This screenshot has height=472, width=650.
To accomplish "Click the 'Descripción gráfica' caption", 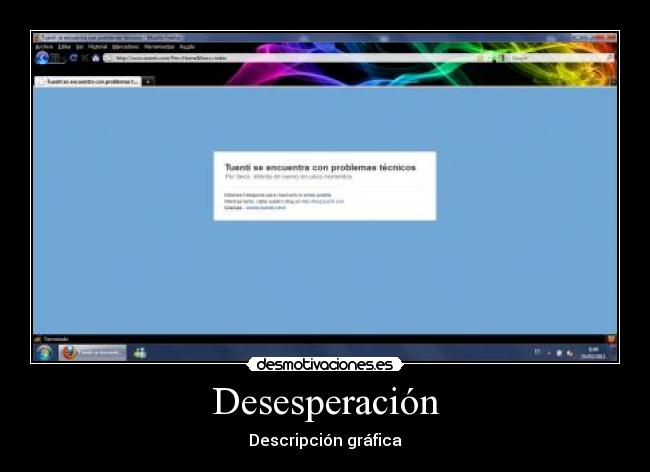I will (x=325, y=440).
